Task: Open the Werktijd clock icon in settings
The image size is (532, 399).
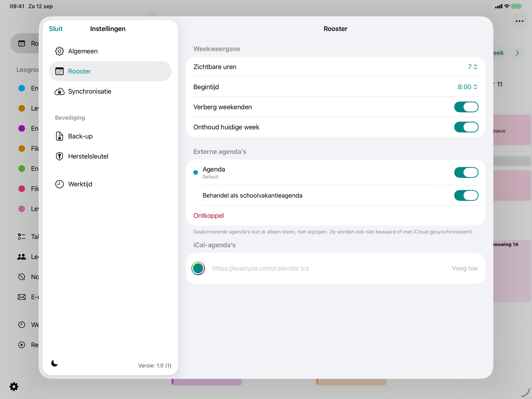Action: point(60,184)
